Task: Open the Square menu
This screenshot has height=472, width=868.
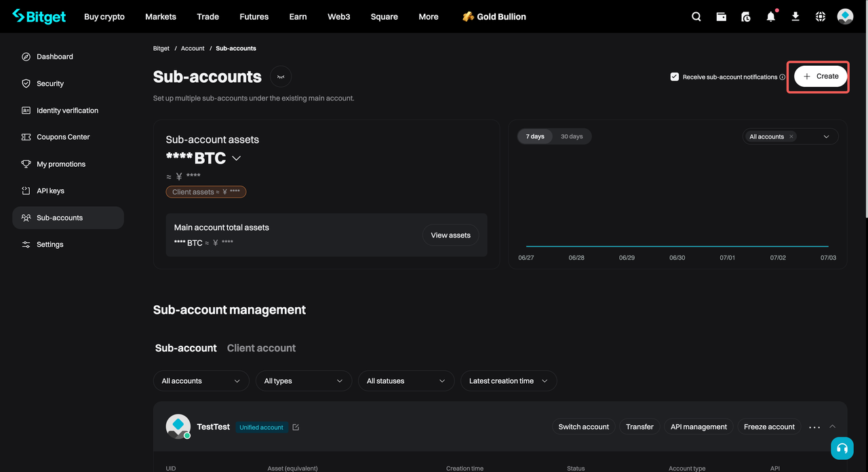Action: click(x=384, y=16)
